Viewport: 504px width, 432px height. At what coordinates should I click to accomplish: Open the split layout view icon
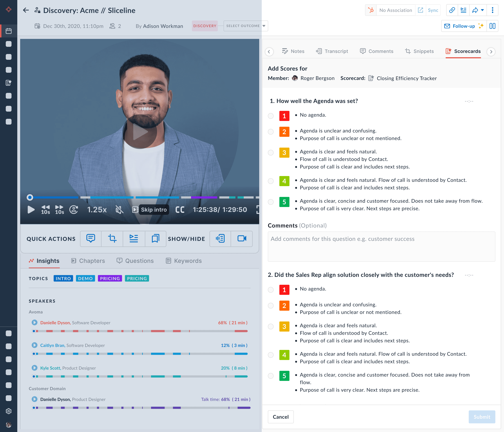click(x=492, y=26)
